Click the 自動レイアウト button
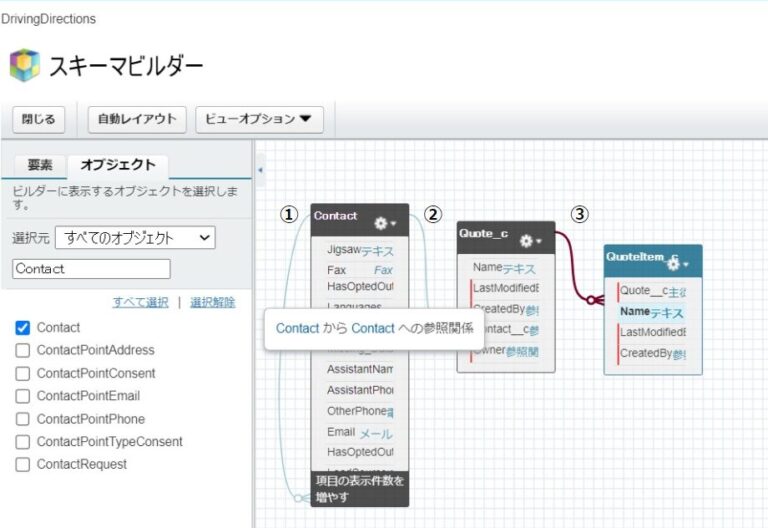 tap(137, 119)
